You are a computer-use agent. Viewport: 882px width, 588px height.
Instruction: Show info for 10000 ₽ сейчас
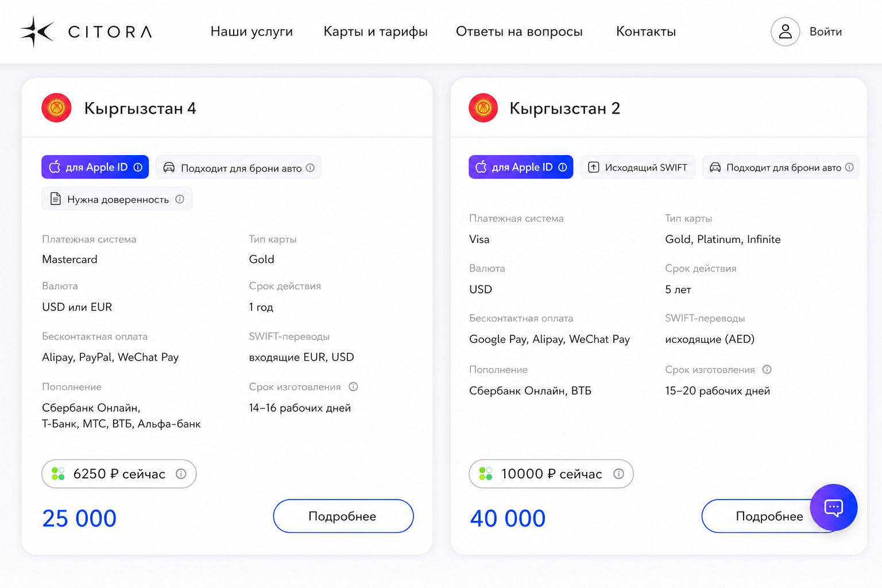click(618, 474)
